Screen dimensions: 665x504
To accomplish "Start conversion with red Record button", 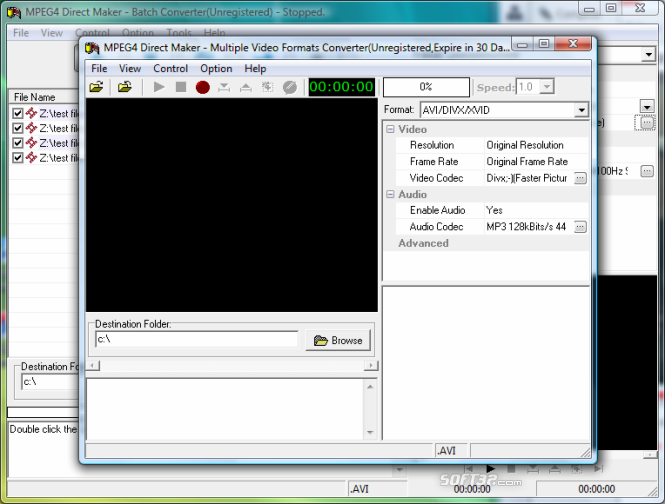I will coord(203,87).
